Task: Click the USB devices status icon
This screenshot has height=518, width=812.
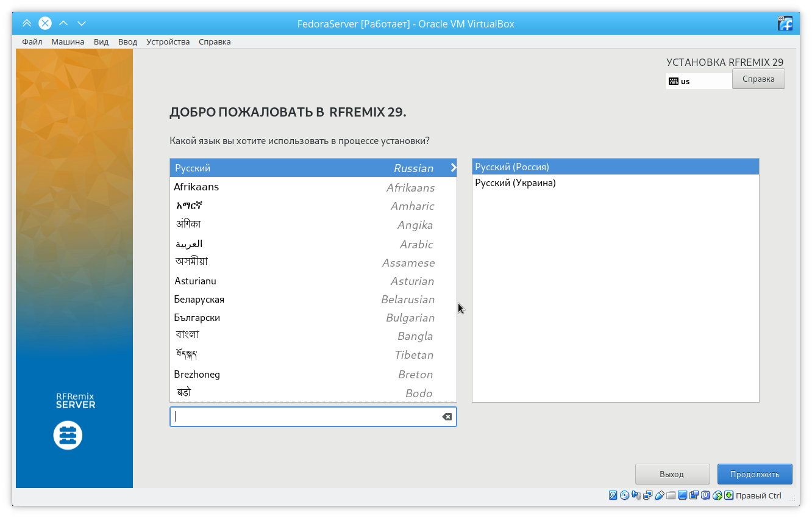Action: pyautogui.click(x=659, y=495)
